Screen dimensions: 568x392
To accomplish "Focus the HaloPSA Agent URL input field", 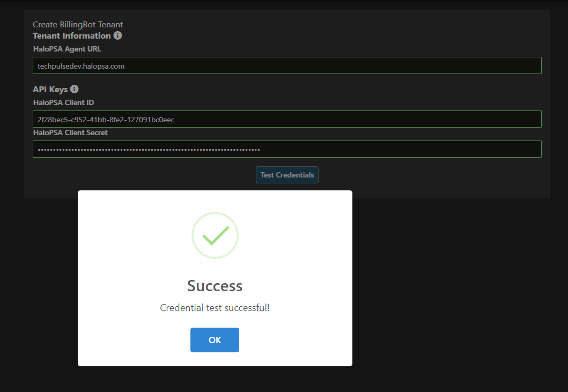I will pyautogui.click(x=287, y=65).
